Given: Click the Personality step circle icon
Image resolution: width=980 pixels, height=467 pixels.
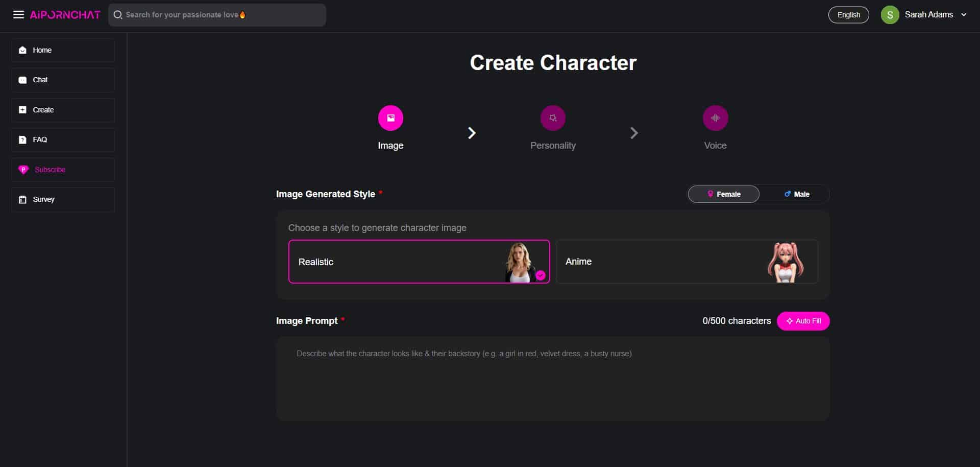Looking at the screenshot, I should click(x=553, y=118).
